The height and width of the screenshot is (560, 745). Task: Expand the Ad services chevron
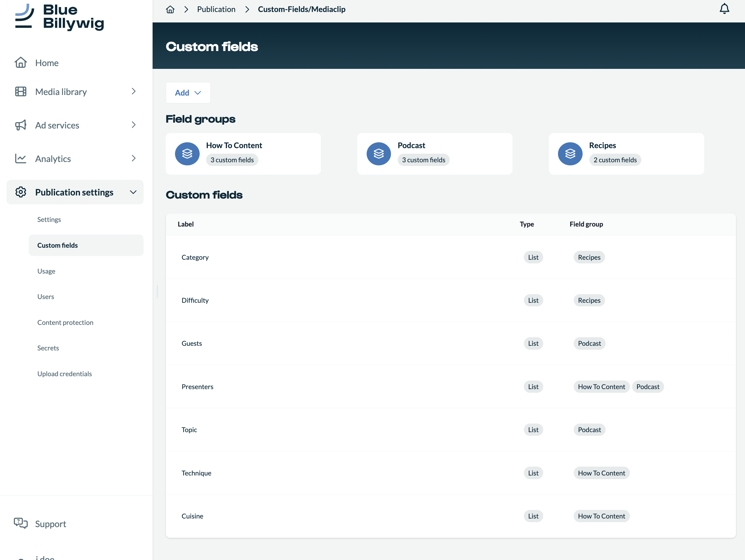(x=134, y=125)
